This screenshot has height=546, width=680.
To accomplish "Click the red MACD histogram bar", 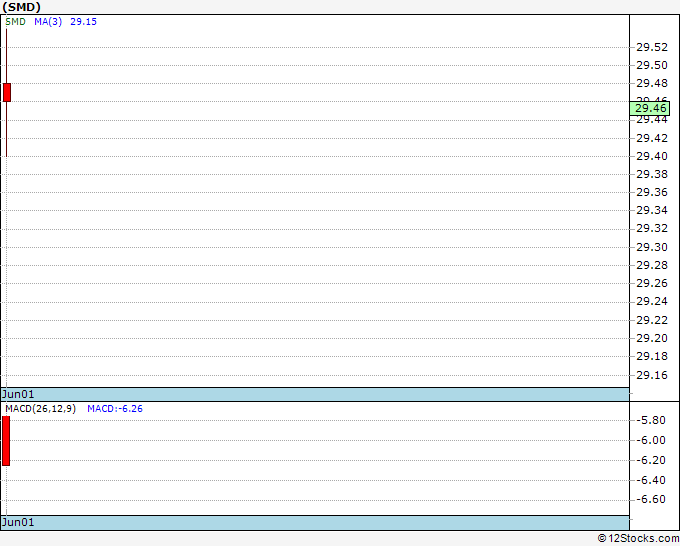I will point(6,441).
